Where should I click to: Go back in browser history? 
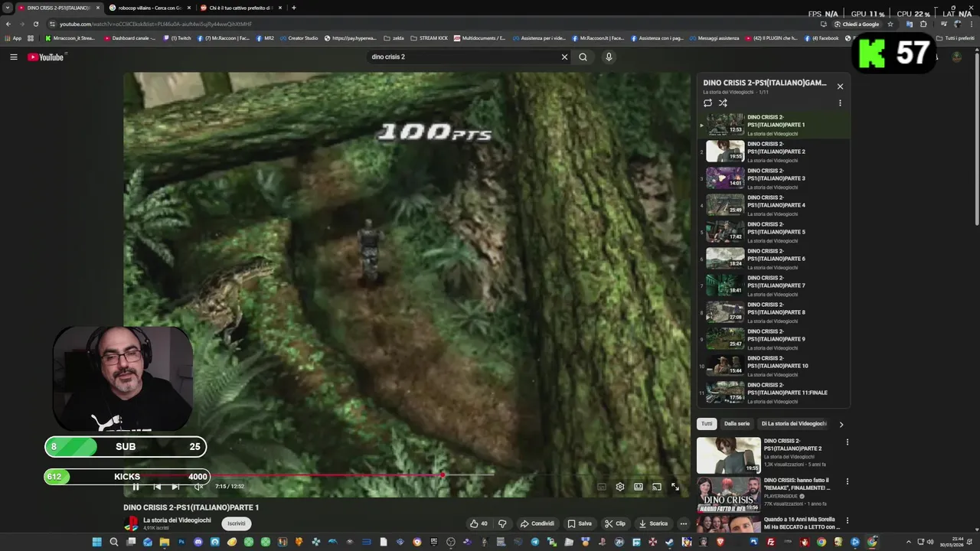tap(8, 24)
